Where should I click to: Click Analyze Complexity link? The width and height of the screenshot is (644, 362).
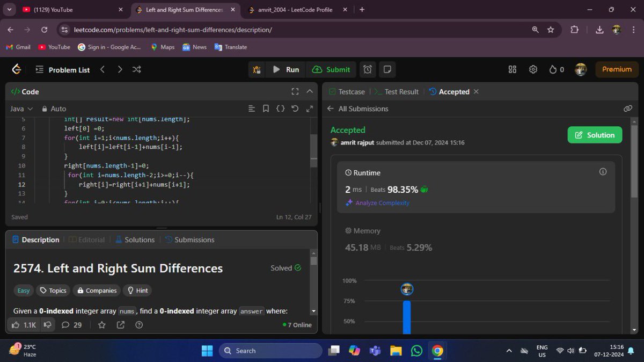[377, 202]
